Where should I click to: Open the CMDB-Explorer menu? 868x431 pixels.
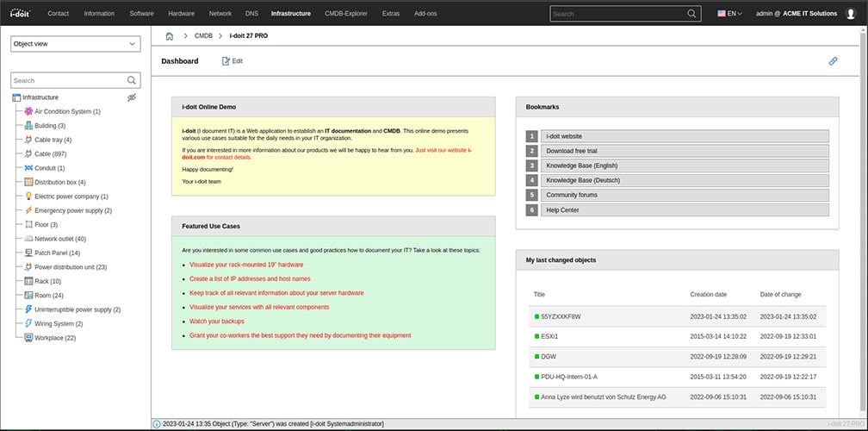[346, 13]
